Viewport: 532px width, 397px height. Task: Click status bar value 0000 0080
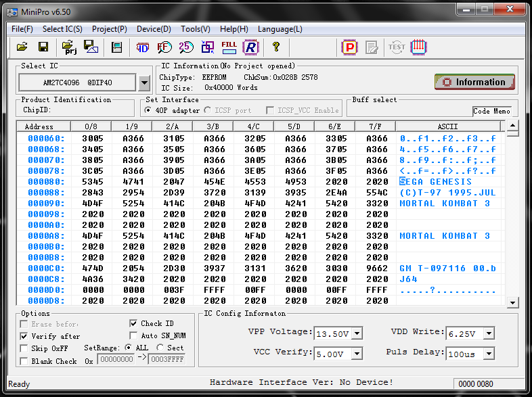tap(476, 383)
